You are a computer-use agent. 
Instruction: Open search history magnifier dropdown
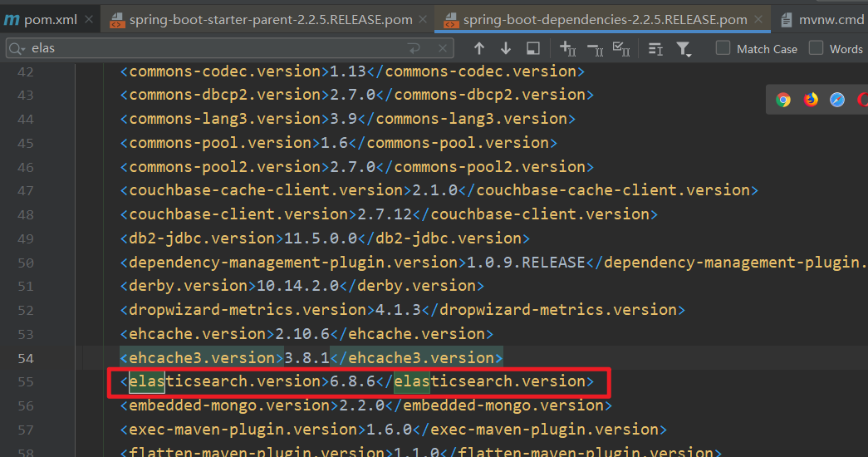click(x=17, y=49)
